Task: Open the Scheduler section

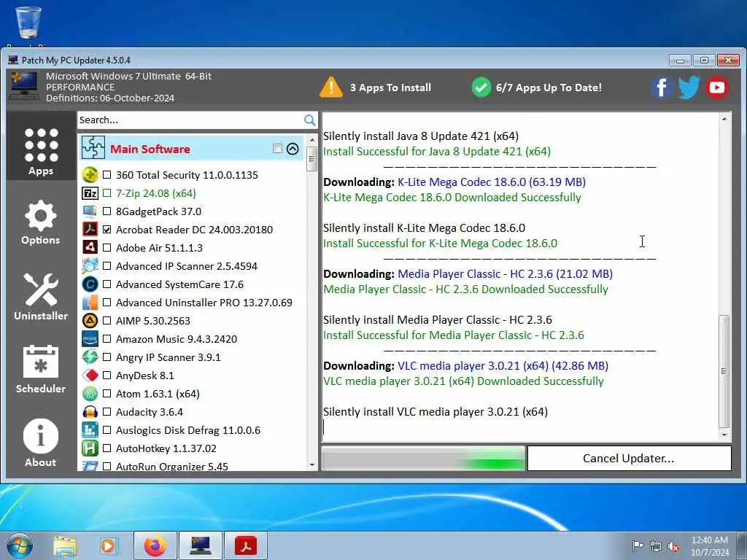Action: [41, 370]
